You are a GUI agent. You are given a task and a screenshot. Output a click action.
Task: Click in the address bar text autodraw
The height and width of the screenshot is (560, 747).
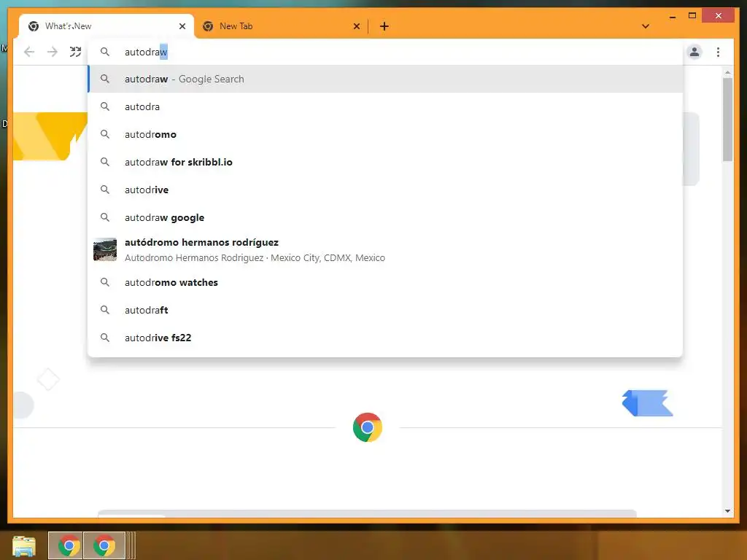coord(146,52)
